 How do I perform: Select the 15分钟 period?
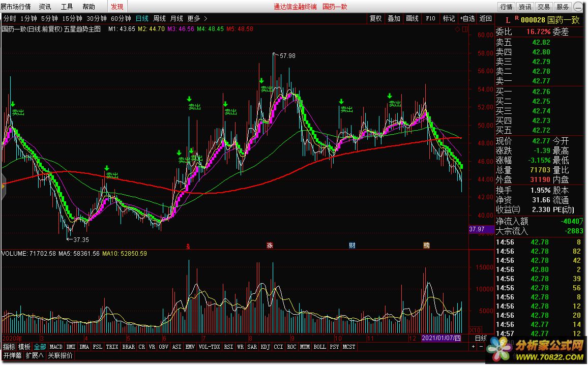[x=72, y=18]
